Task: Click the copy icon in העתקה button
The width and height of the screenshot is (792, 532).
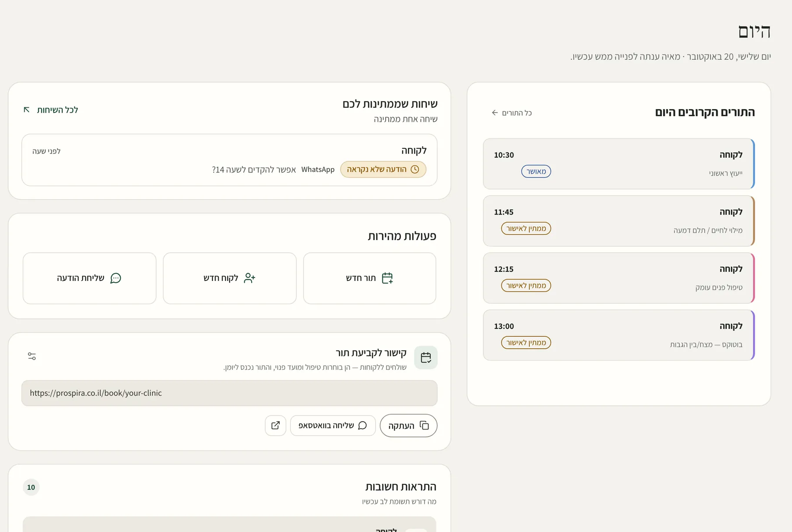Action: tap(424, 426)
